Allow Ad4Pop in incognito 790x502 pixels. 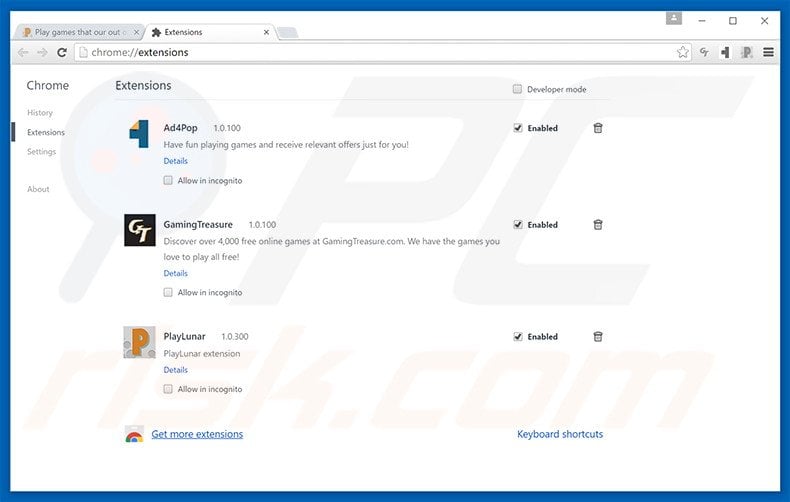pyautogui.click(x=168, y=180)
